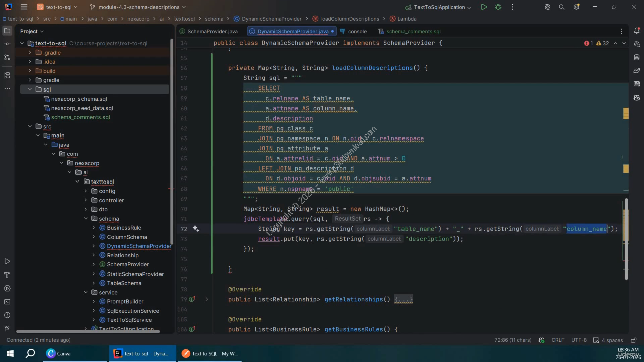Screen dimensions: 644x362
Task: Switch to the SchemaProvider.java tab
Action: point(212,31)
